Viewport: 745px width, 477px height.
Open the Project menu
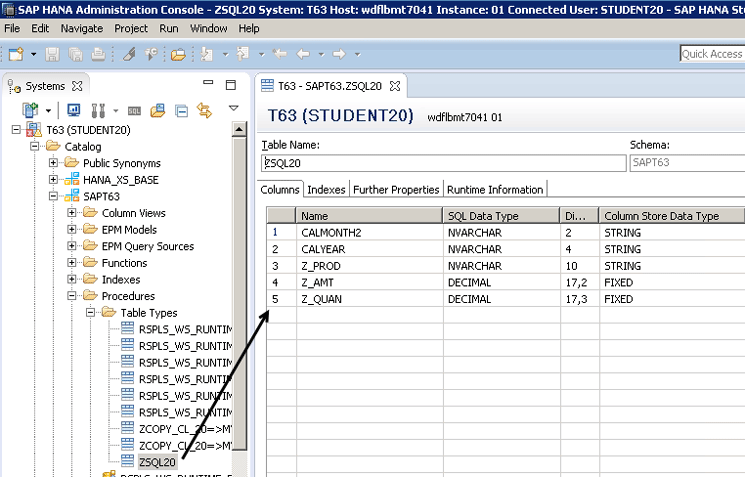tap(131, 29)
